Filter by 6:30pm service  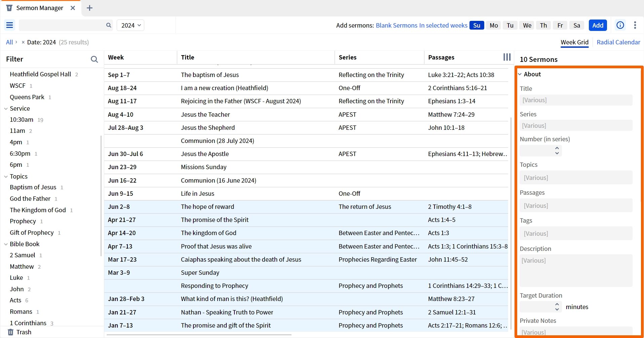(x=20, y=154)
